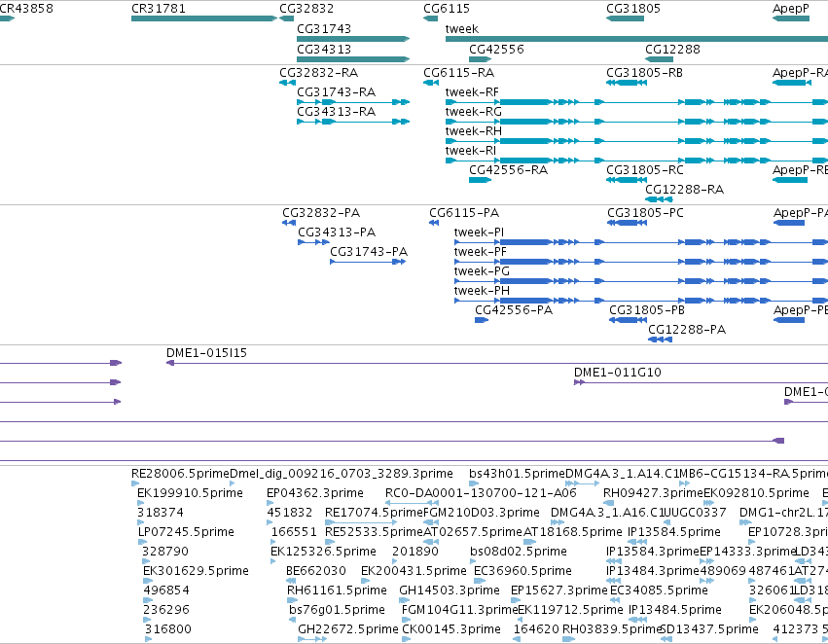This screenshot has height=644, width=828.
Task: Select protein CG32832-PA label
Action: point(321,213)
